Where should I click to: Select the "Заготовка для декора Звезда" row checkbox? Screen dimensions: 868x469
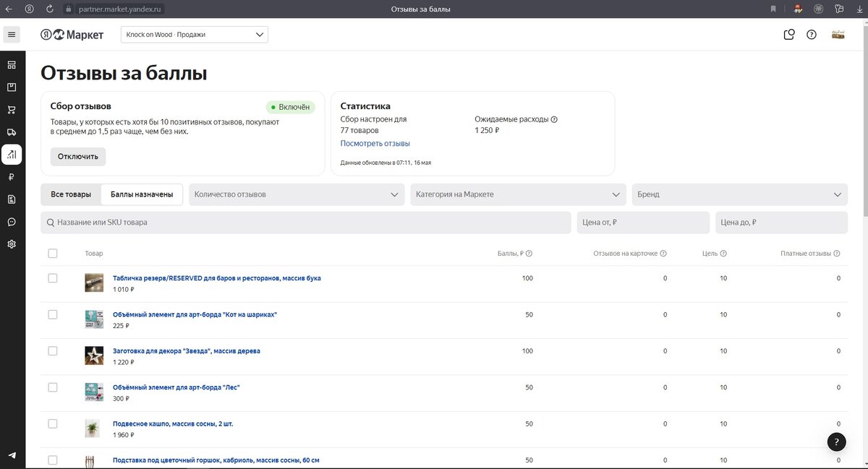click(x=52, y=351)
